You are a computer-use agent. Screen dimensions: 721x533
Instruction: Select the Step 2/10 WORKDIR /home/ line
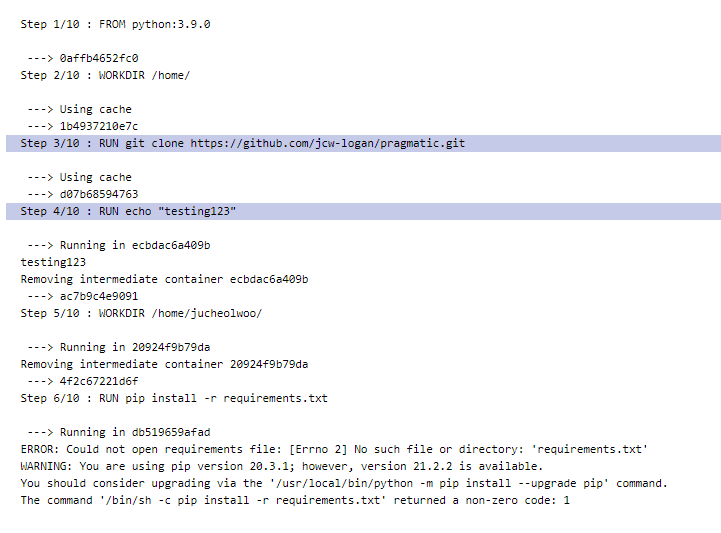(105, 75)
